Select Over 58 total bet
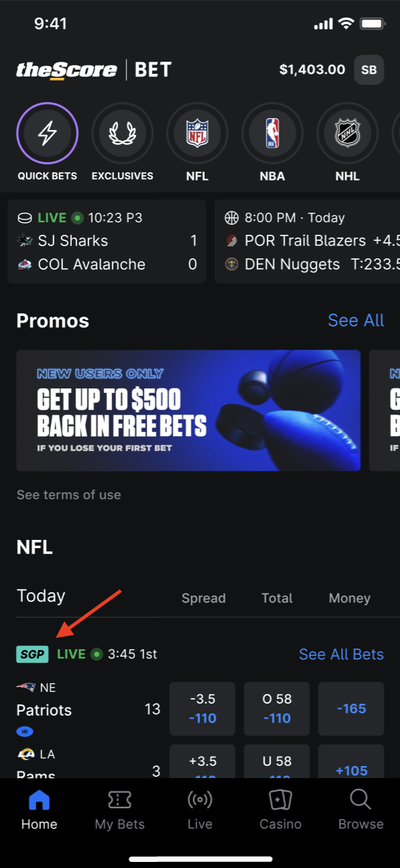This screenshot has height=868, width=400. [277, 709]
